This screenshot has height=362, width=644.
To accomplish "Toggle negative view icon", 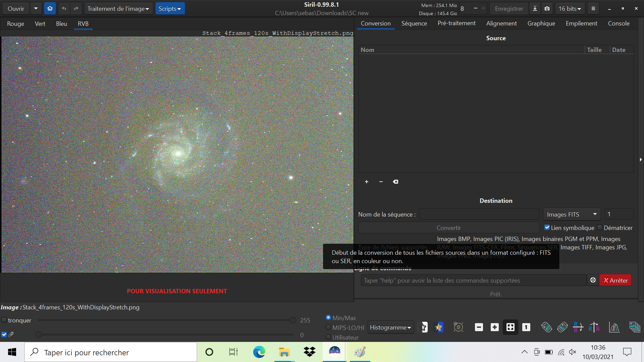I will 424,327.
